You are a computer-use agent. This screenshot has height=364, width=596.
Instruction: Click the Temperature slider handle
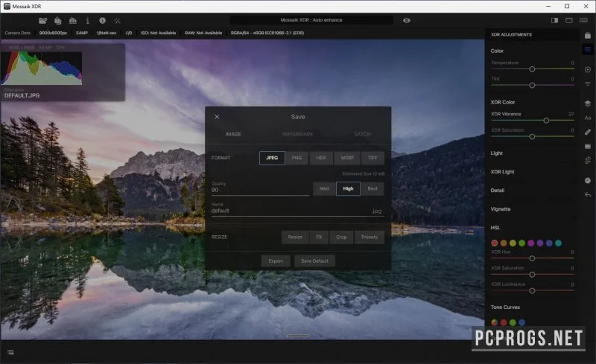[x=532, y=69]
